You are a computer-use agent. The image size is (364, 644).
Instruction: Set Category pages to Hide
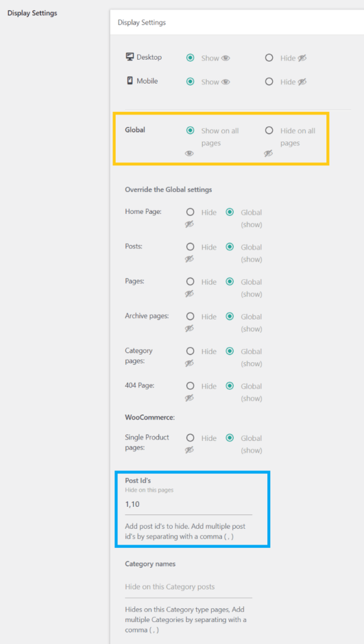(190, 351)
